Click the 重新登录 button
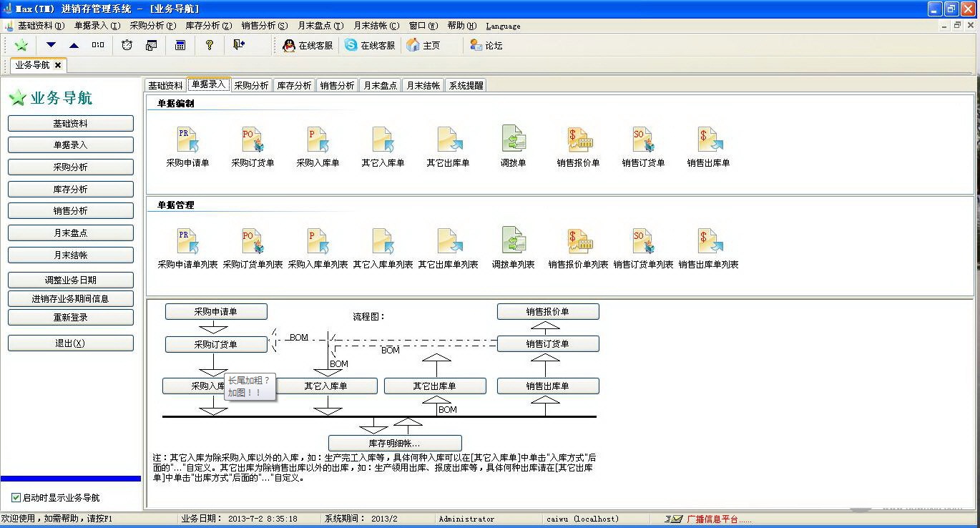Image resolution: width=980 pixels, height=528 pixels. (x=71, y=318)
